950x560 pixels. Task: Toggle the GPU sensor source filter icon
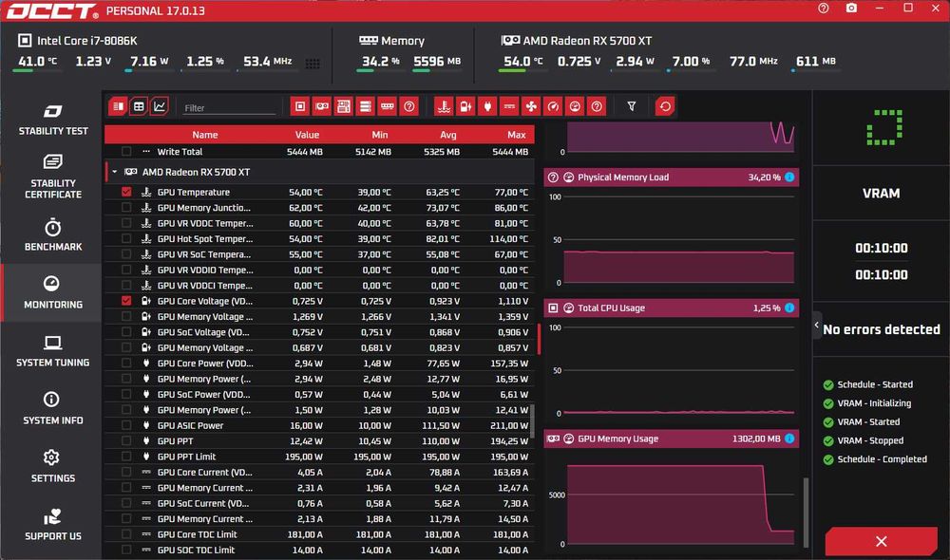[322, 106]
